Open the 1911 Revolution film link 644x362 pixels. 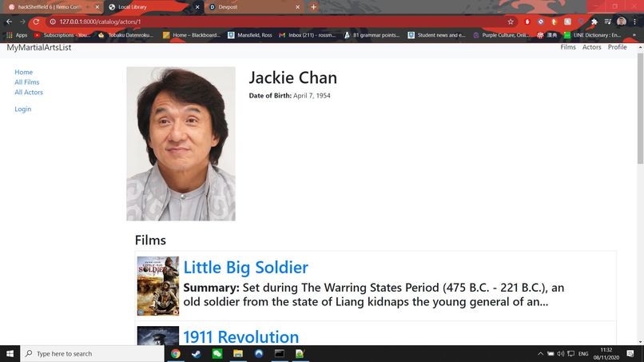[241, 337]
